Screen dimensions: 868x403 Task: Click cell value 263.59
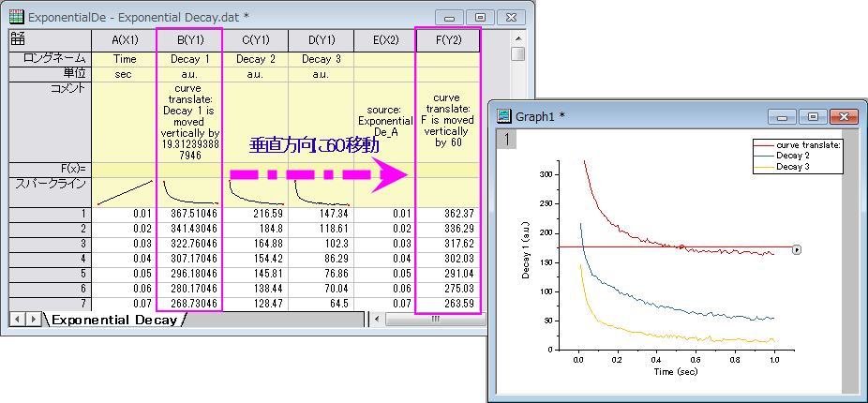pyautogui.click(x=448, y=304)
